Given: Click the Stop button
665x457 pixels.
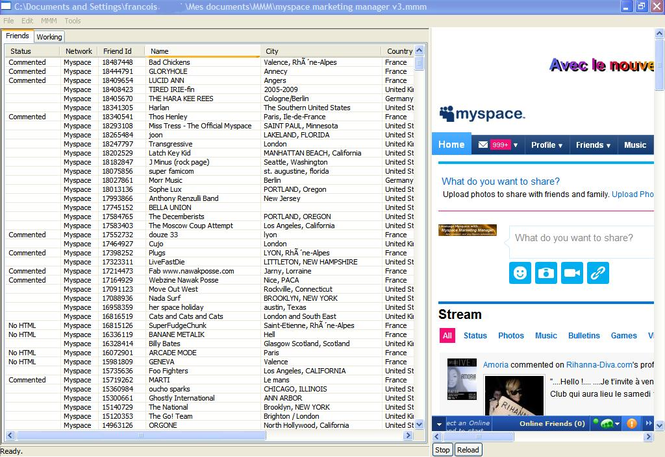Looking at the screenshot, I should 442,450.
